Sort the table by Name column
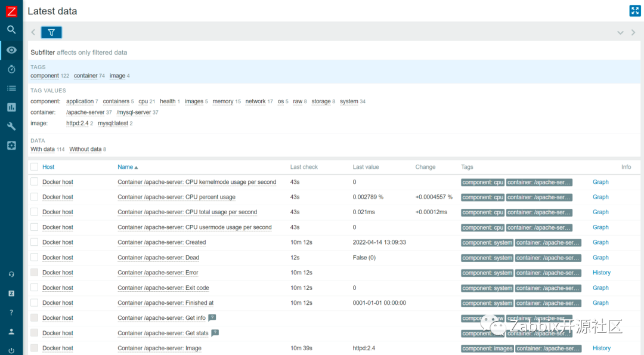The width and height of the screenshot is (644, 355). (128, 167)
